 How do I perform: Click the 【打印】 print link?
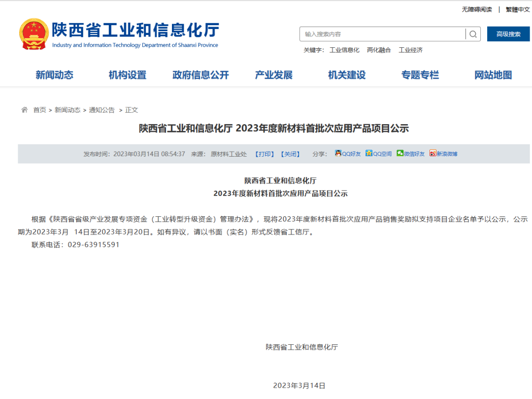point(265,154)
